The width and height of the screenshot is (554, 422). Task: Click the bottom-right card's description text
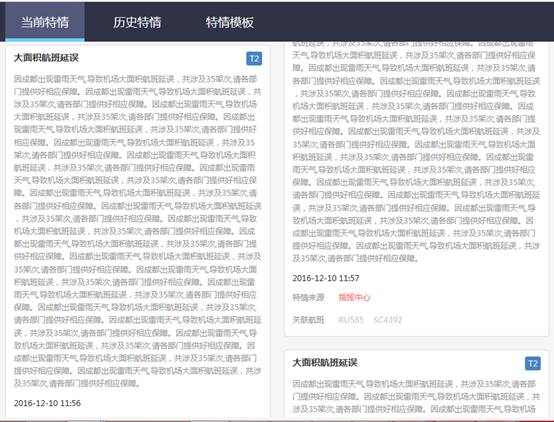416,397
